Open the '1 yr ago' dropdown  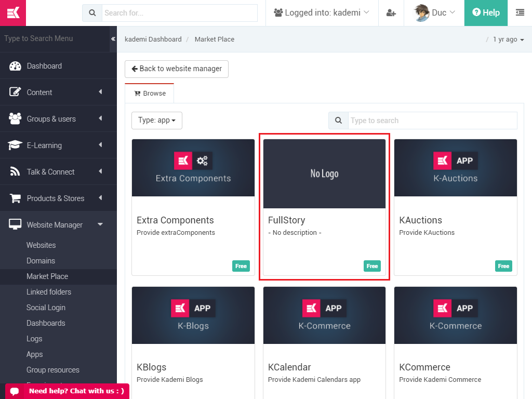tap(508, 39)
